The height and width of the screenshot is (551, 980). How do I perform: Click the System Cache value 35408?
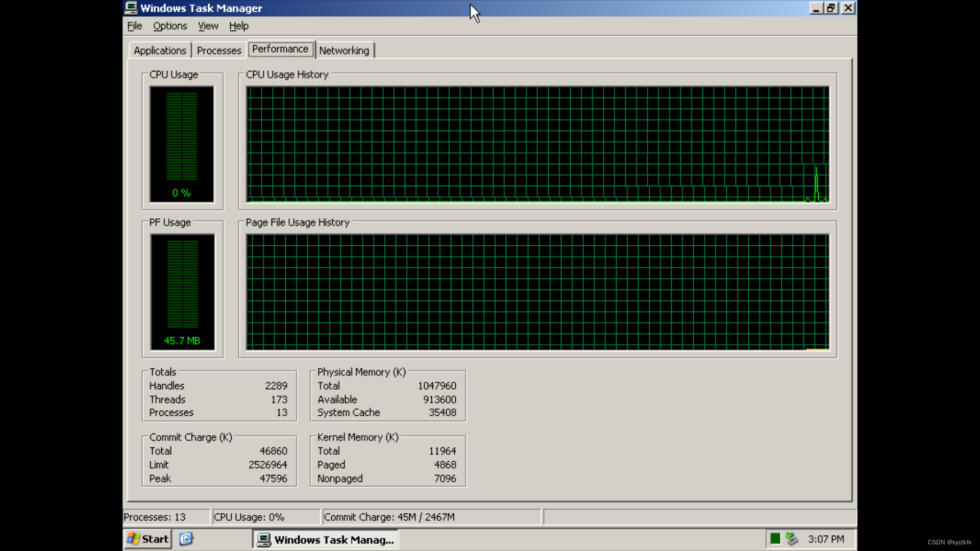point(442,413)
